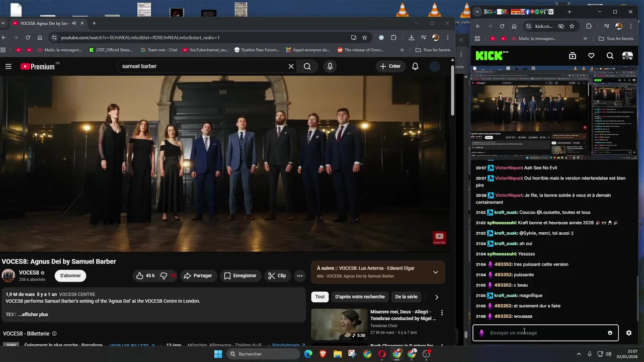
Task: Open 'Tous les favoris' folder in YouTube window
Action: click(x=433, y=50)
